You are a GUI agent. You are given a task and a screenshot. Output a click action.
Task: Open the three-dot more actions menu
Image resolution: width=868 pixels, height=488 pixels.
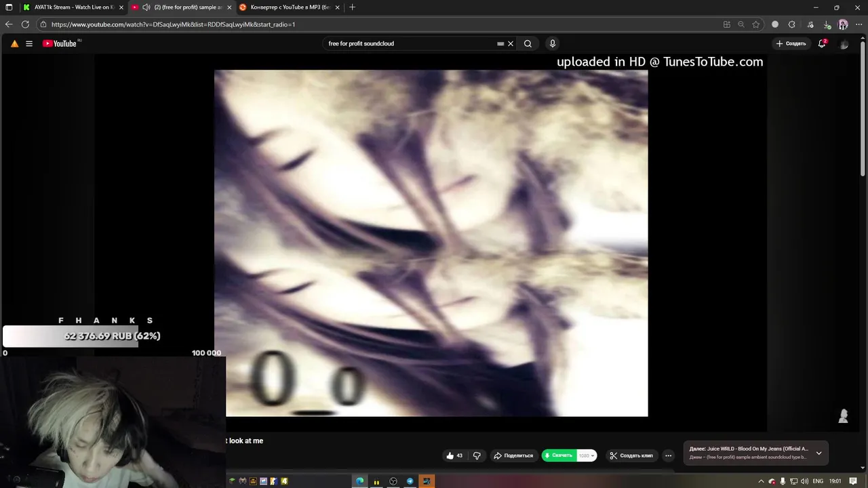(668, 455)
